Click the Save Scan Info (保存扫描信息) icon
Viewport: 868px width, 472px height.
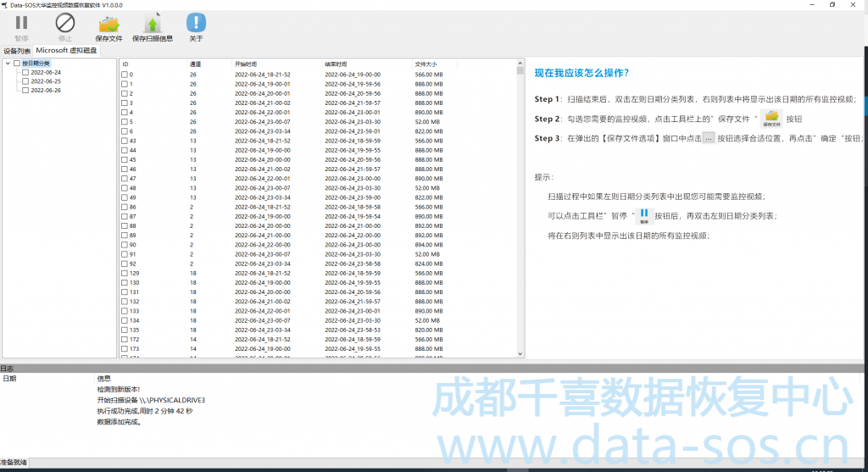coord(153,23)
